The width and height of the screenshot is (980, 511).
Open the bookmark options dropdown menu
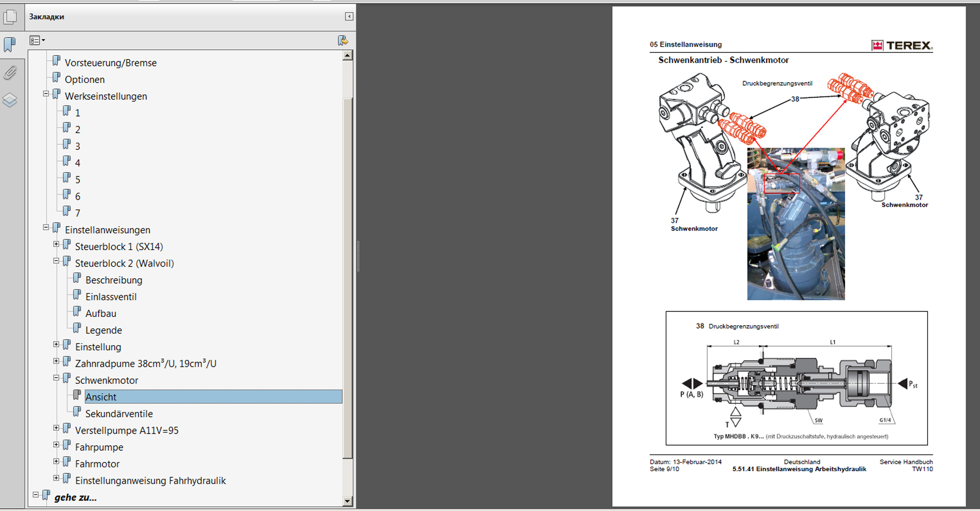coord(37,40)
